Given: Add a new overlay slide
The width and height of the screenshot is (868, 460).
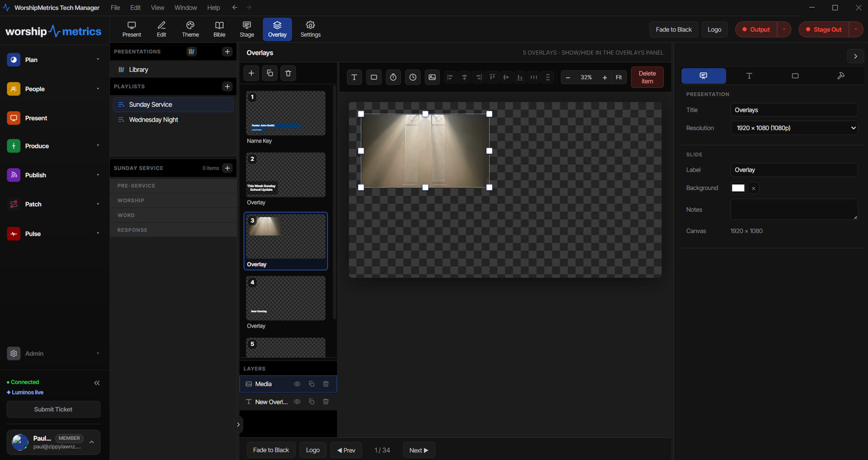Looking at the screenshot, I should click(x=251, y=73).
